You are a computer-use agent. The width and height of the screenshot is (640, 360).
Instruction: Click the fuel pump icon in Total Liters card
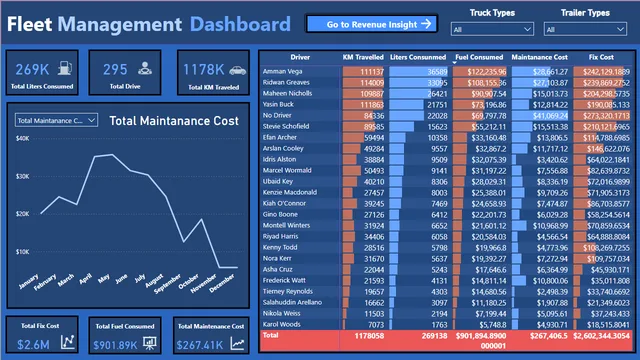65,68
